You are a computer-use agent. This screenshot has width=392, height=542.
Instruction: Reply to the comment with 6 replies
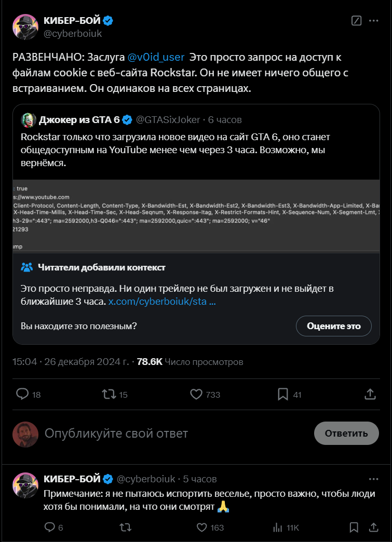[x=50, y=527]
